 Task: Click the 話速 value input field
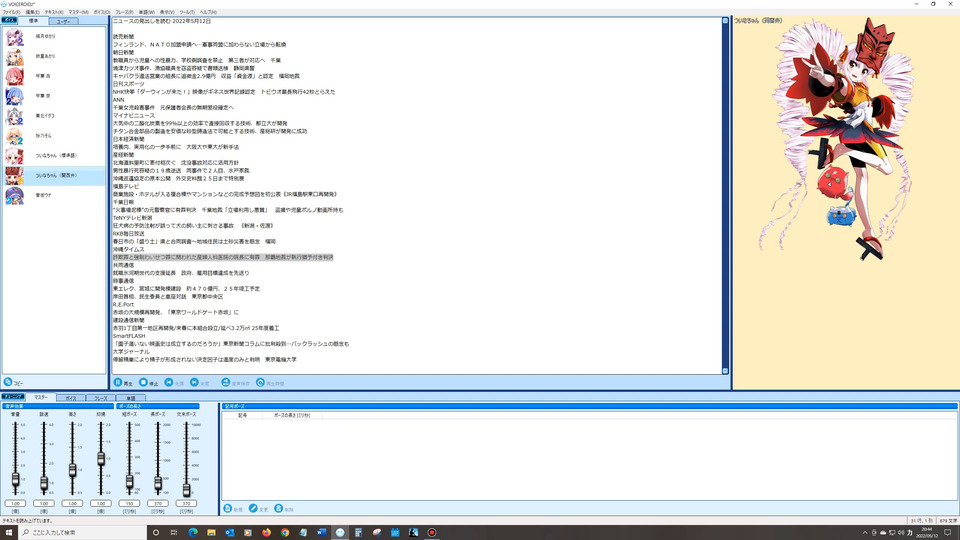44,503
